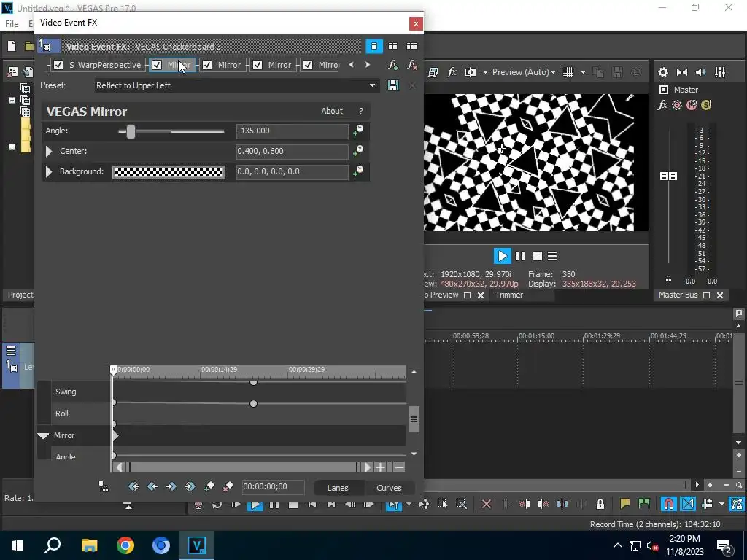
Task: Uncheck the S_WarpPerspective effect
Action: 58,65
